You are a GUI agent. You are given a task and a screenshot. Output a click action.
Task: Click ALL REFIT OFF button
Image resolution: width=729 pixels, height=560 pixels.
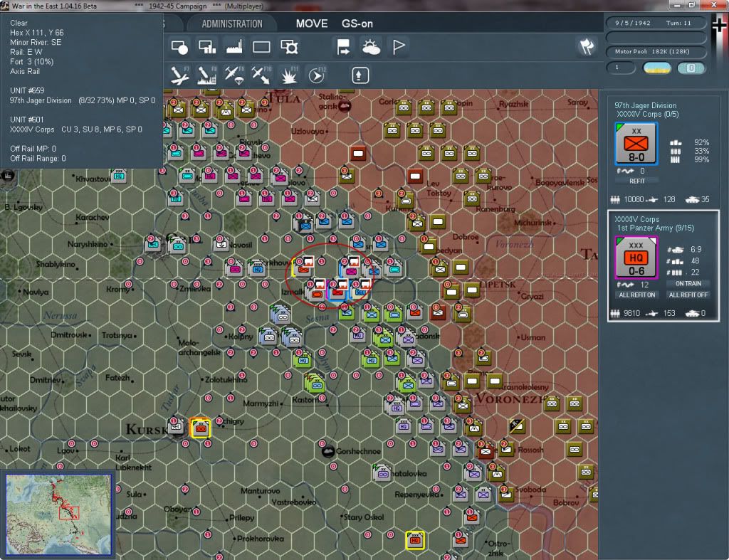click(x=688, y=295)
